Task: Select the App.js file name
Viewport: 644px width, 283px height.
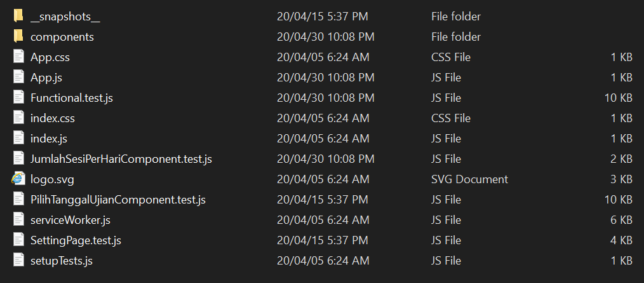Action: click(x=46, y=78)
